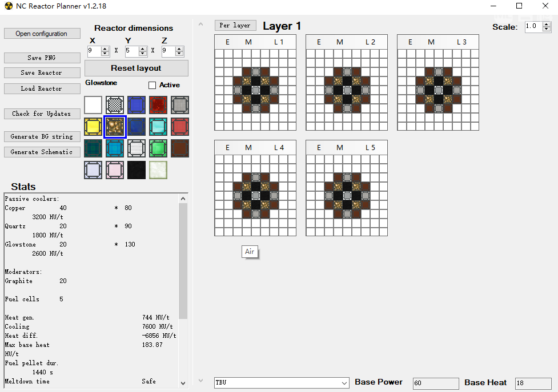Select the brown Copper cooler block

point(180,148)
